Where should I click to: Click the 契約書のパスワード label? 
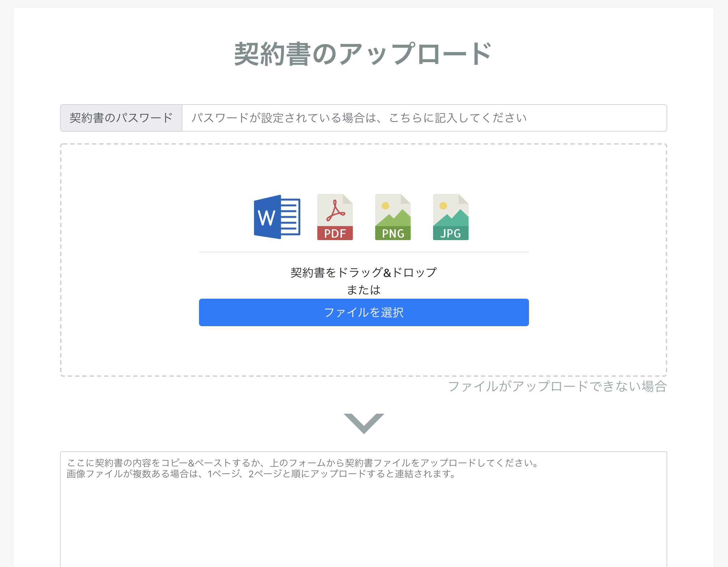[x=121, y=118]
